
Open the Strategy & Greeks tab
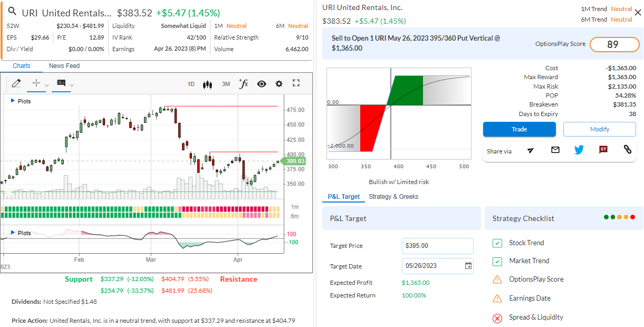coord(393,197)
